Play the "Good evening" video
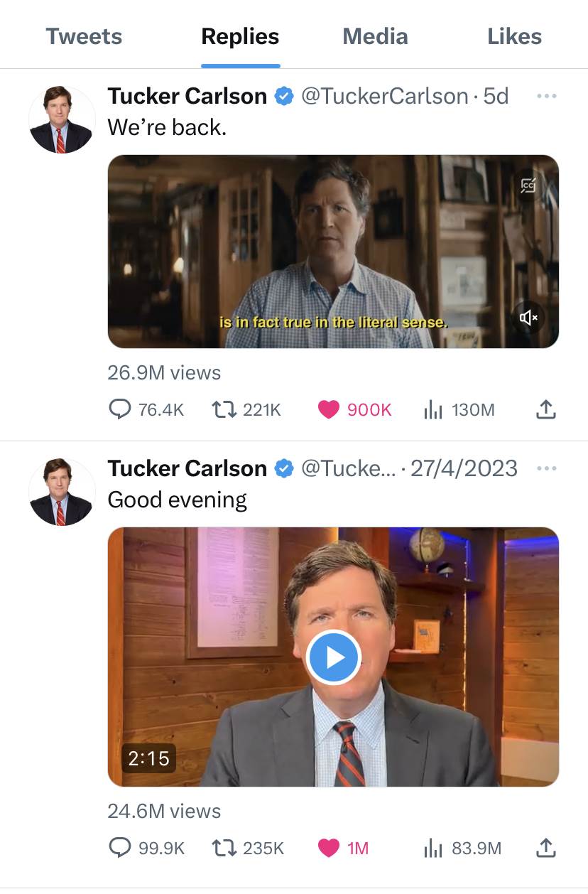 (x=334, y=657)
